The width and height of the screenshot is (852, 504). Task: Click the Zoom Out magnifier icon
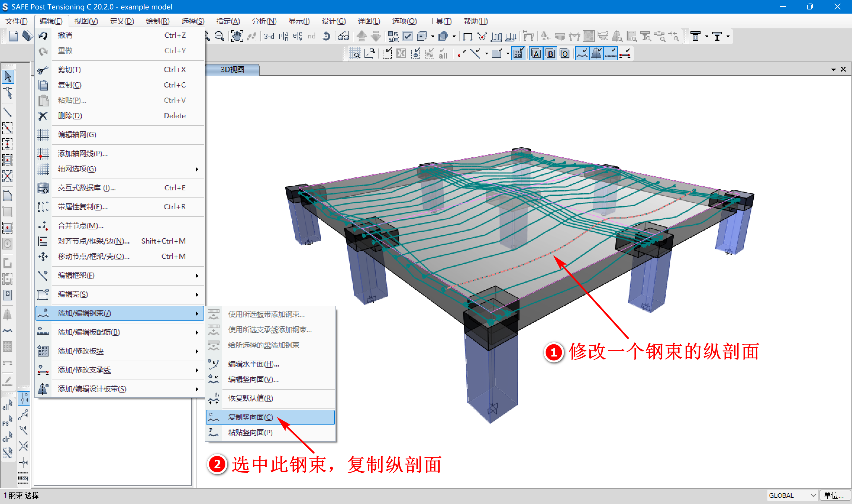point(220,36)
